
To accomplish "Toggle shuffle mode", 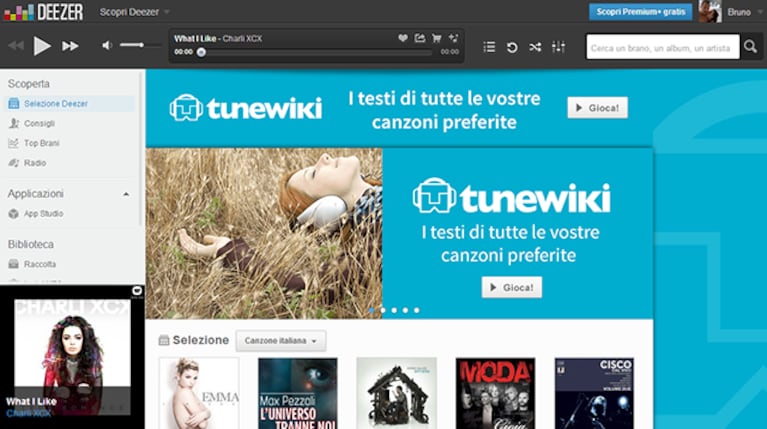I will coord(535,47).
